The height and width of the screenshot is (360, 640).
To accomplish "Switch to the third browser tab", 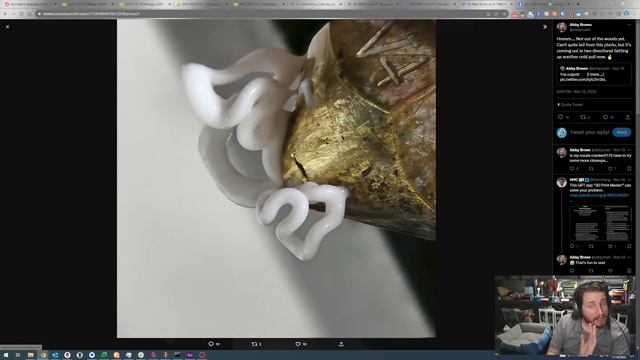I will pos(145,4).
